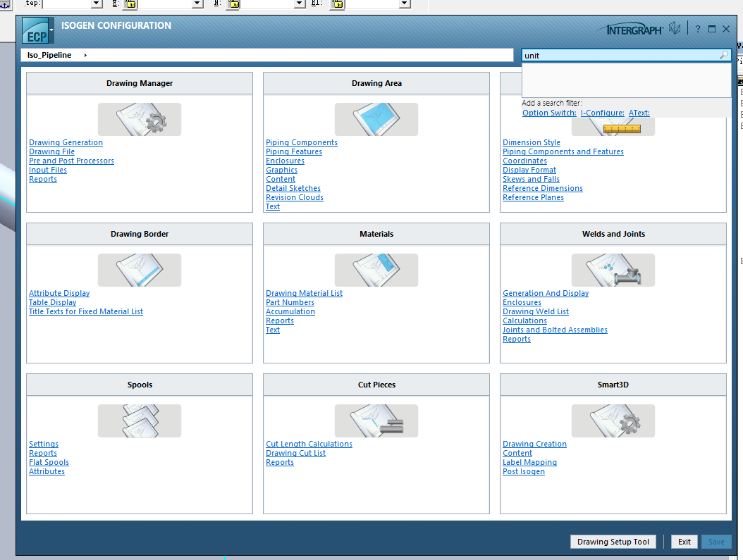This screenshot has height=560, width=743.
Task: Open Title Texts for Fixed Material List
Action: pos(86,311)
